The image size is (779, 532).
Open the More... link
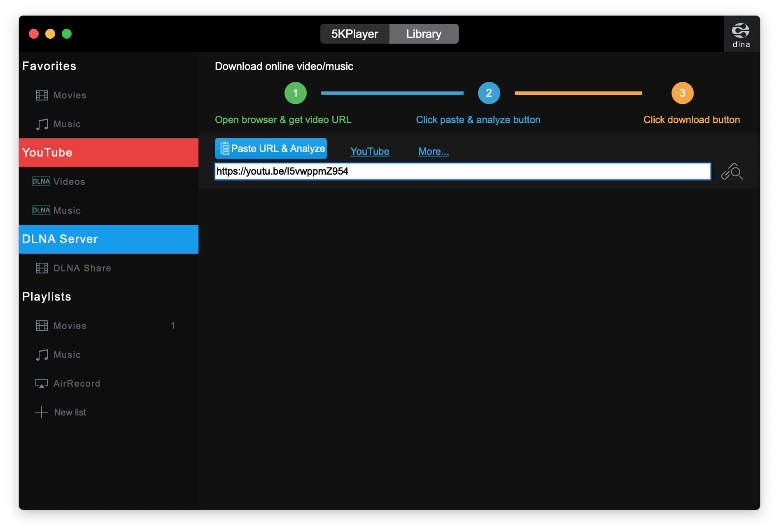coord(434,152)
